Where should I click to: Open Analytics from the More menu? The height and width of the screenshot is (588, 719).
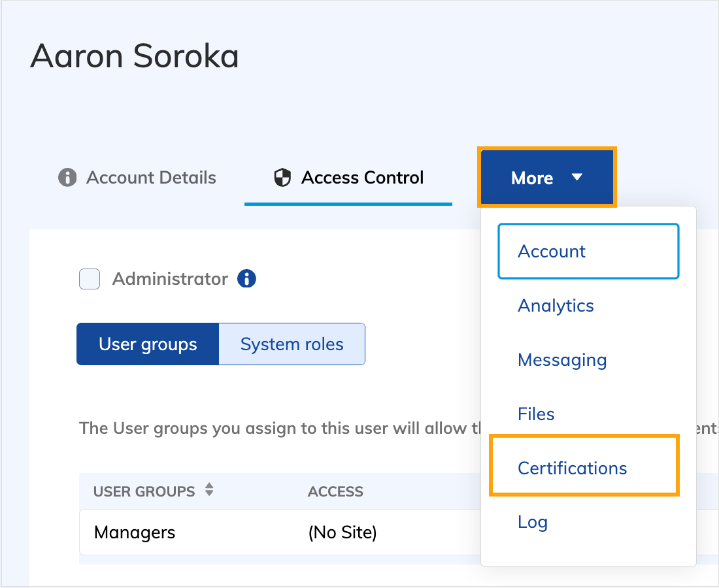point(556,306)
